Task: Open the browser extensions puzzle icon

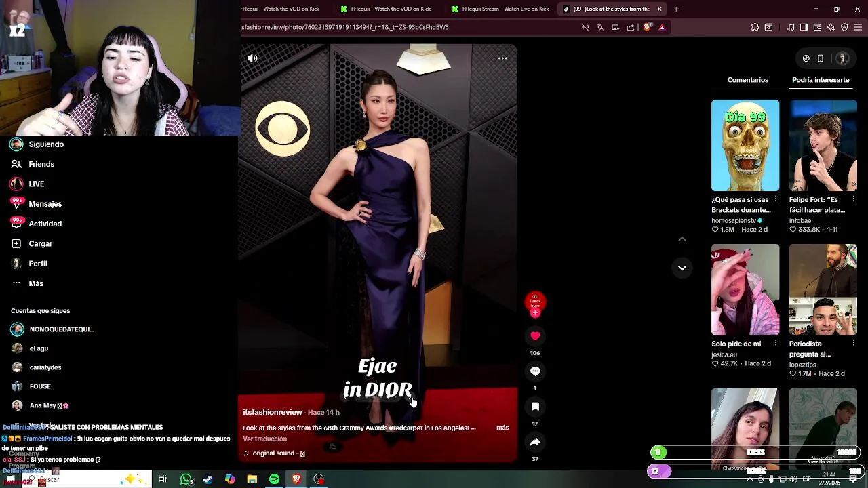Action: [755, 27]
